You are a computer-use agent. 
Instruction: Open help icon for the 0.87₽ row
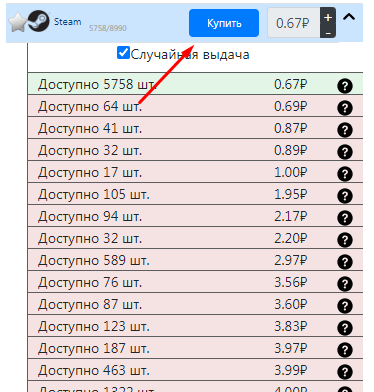[345, 130]
